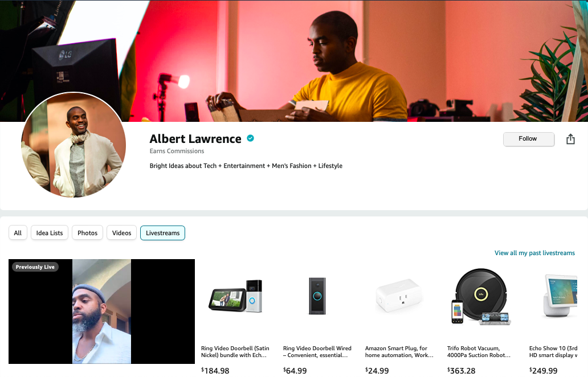Follow Albert Lawrence
Viewport: 588px width, 377px height.
point(529,139)
